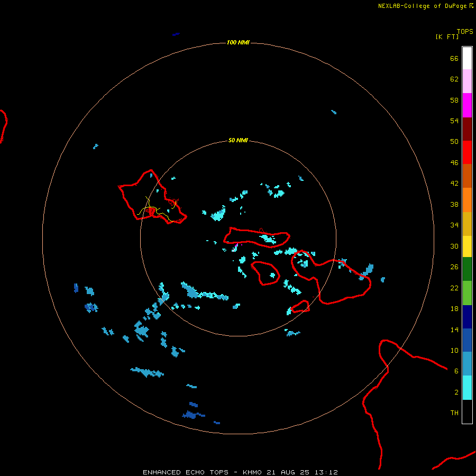The image size is (476, 476).
Task: Select the light blue legend swatch
Action: 467,364
